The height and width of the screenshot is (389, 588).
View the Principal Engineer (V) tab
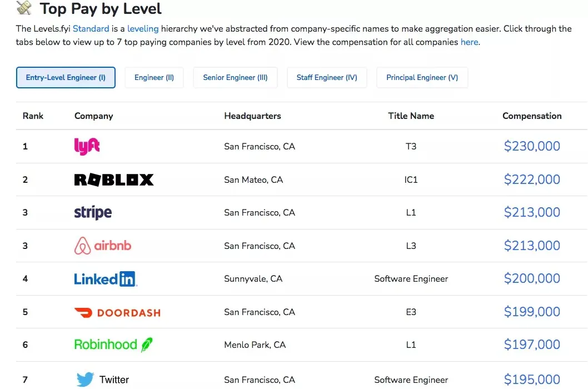pyautogui.click(x=422, y=78)
